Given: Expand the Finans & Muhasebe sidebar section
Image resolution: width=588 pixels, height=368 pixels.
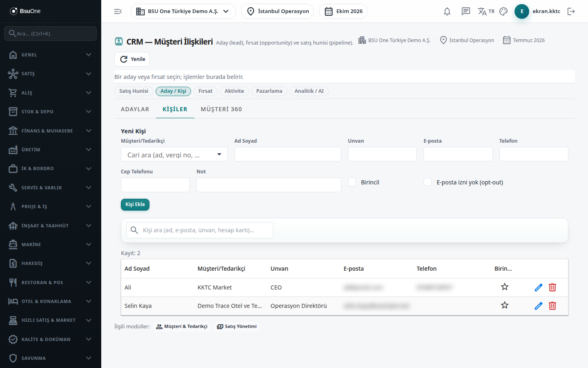Looking at the screenshot, I should click(x=51, y=131).
